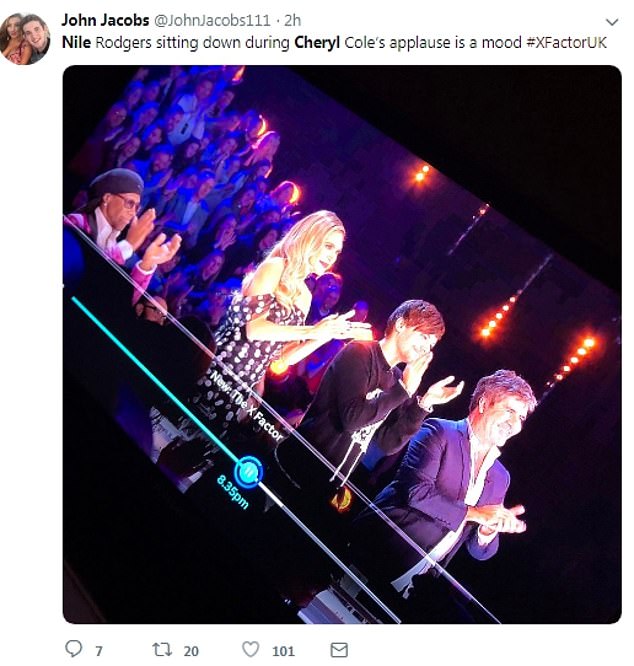Click the reply count number 7
This screenshot has height=666, width=634.
click(x=99, y=650)
